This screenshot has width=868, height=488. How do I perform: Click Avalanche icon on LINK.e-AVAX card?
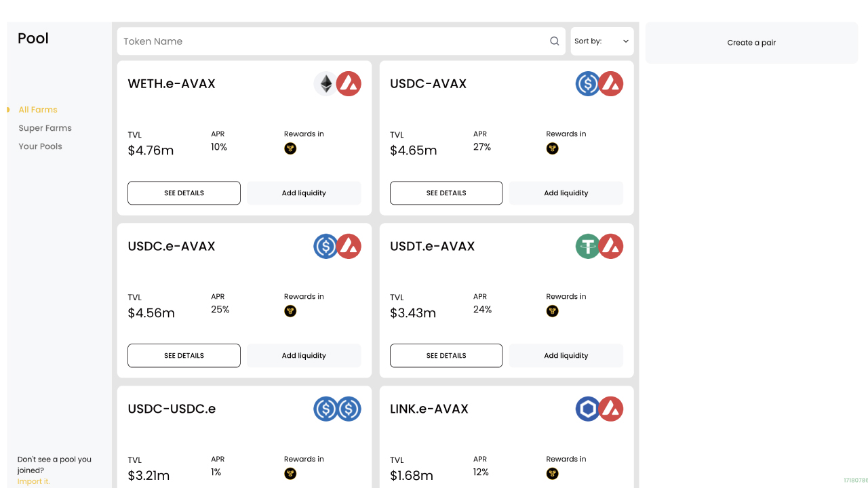tap(611, 409)
